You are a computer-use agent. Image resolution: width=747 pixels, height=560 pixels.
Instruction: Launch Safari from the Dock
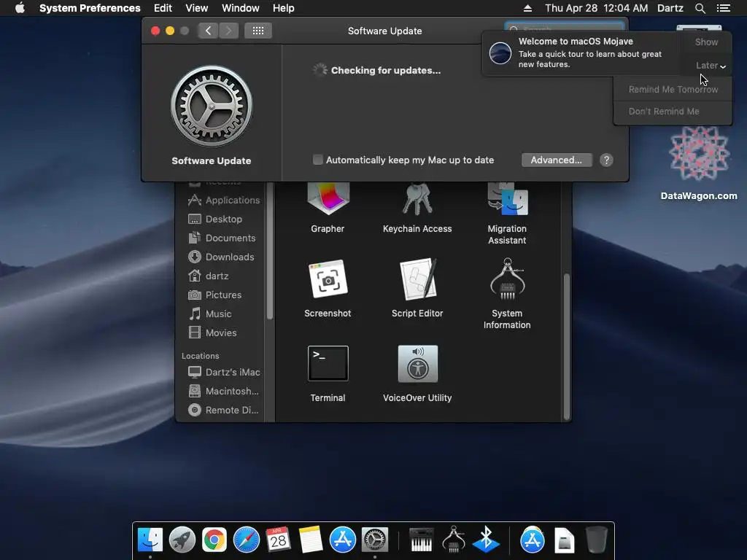[x=247, y=540]
